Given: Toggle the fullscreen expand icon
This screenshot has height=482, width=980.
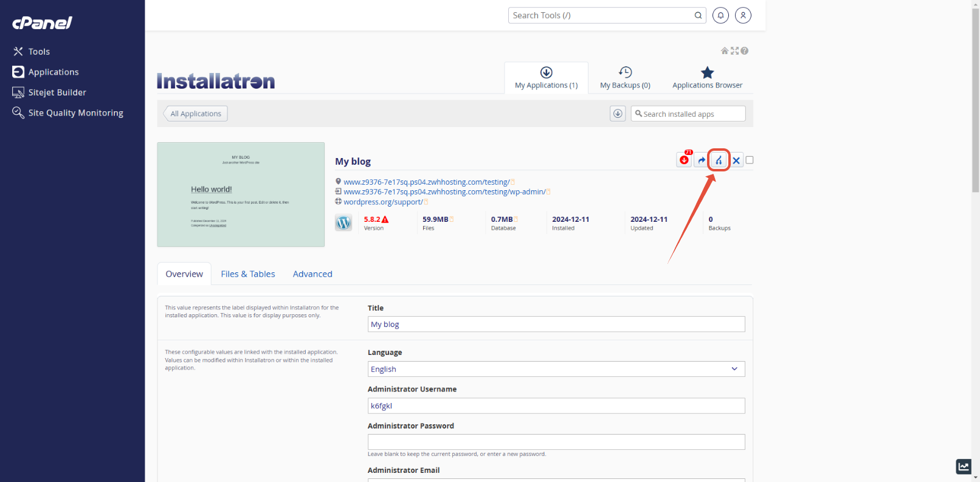Looking at the screenshot, I should (734, 51).
